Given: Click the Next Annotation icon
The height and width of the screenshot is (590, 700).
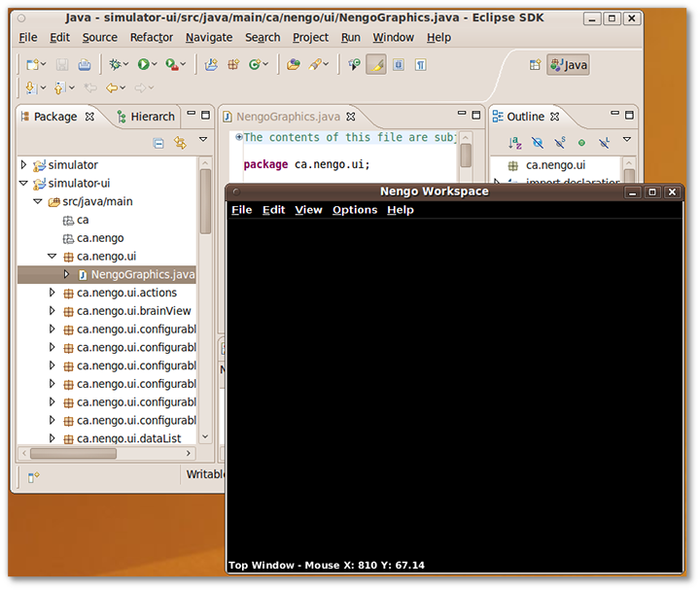Looking at the screenshot, I should pyautogui.click(x=31, y=87).
